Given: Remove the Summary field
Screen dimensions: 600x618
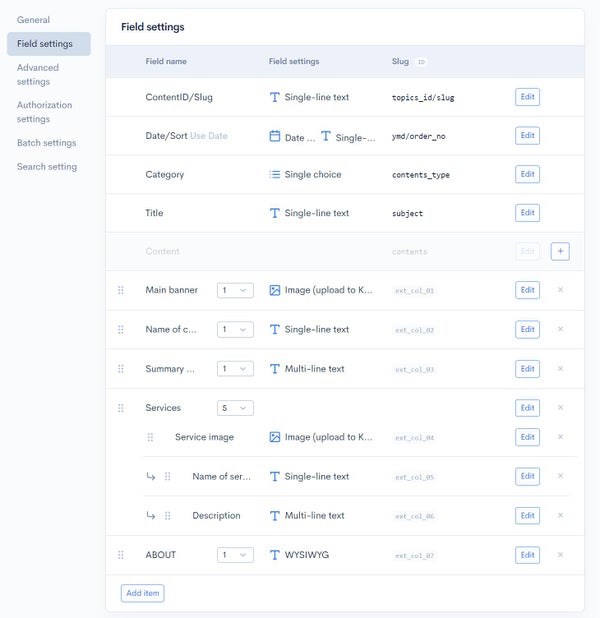Looking at the screenshot, I should click(560, 369).
